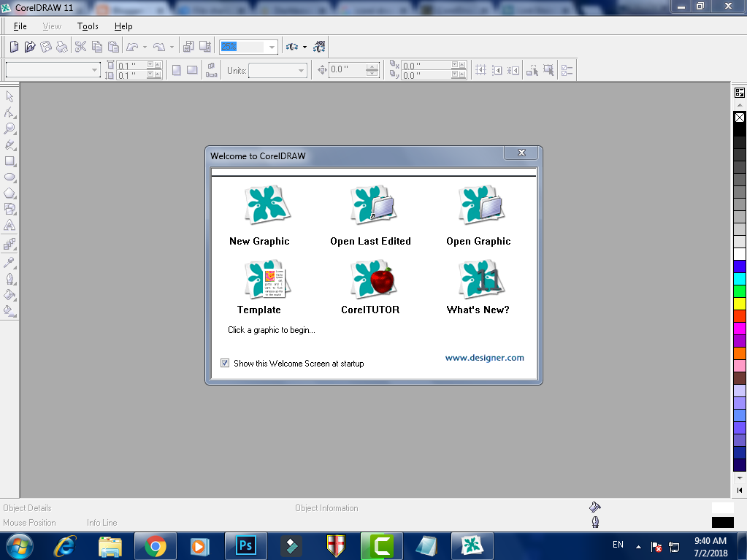Choose Template in the welcome dialog
The width and height of the screenshot is (747, 560).
tap(259, 287)
